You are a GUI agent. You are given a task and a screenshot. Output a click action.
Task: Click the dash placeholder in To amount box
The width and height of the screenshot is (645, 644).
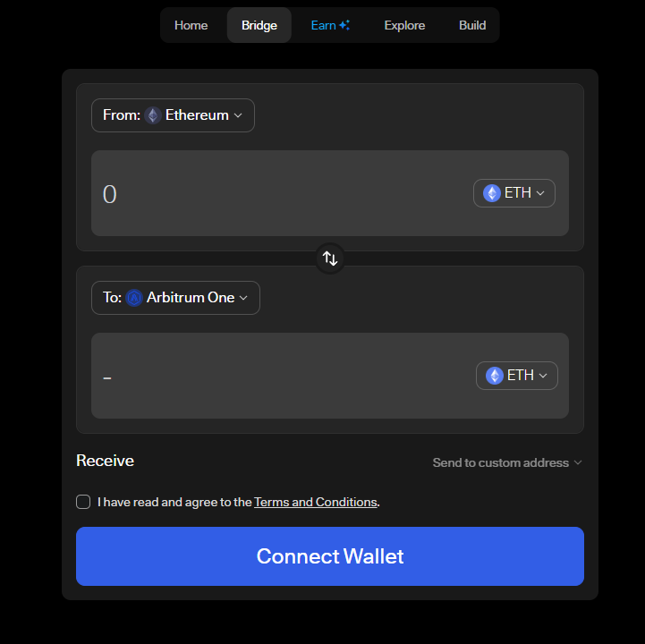tap(107, 378)
